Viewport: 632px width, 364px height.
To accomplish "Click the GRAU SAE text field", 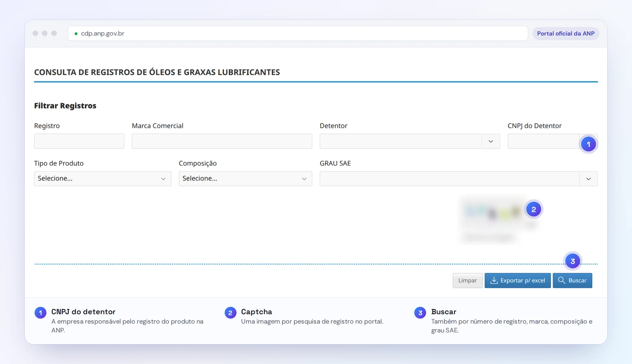I will pos(450,178).
